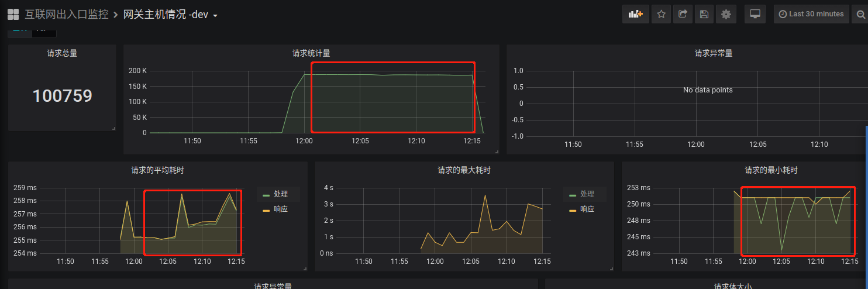Click the resize handle of 请求统计量 panel
Screen dimensions: 868x289
coord(497,152)
